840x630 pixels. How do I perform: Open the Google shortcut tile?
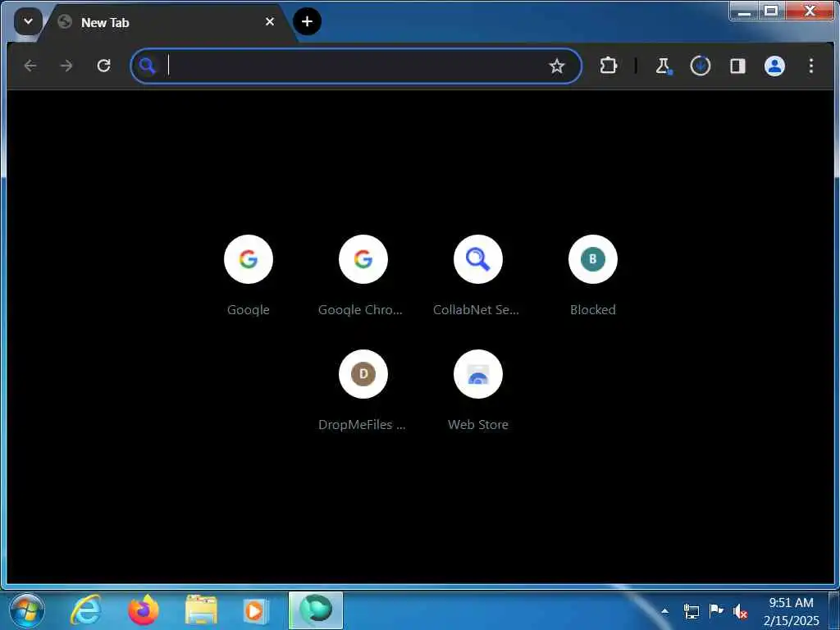point(249,276)
